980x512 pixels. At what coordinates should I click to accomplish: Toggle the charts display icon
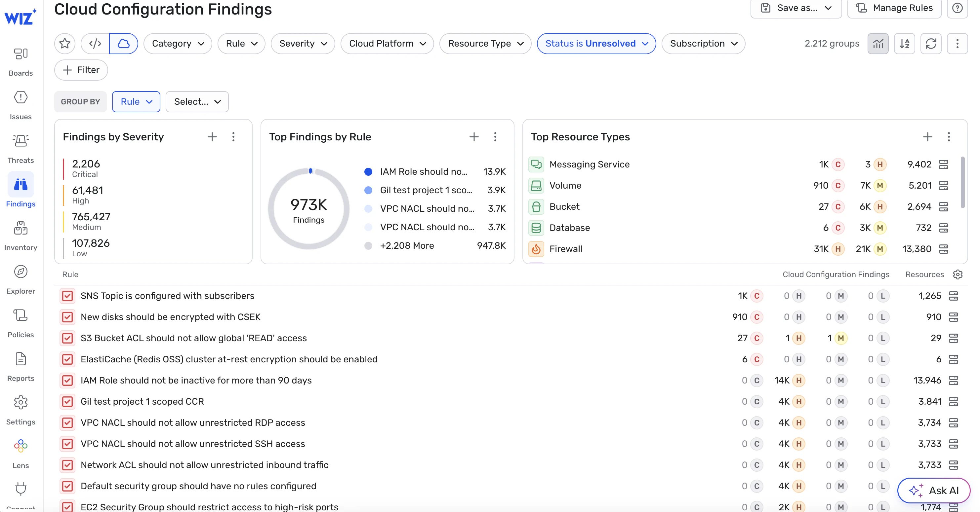878,43
